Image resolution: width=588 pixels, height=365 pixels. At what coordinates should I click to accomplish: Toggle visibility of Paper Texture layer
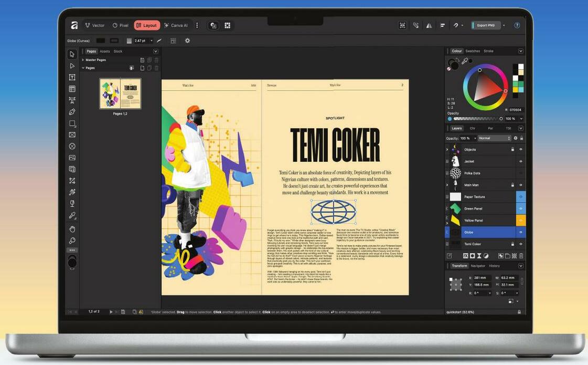click(521, 197)
